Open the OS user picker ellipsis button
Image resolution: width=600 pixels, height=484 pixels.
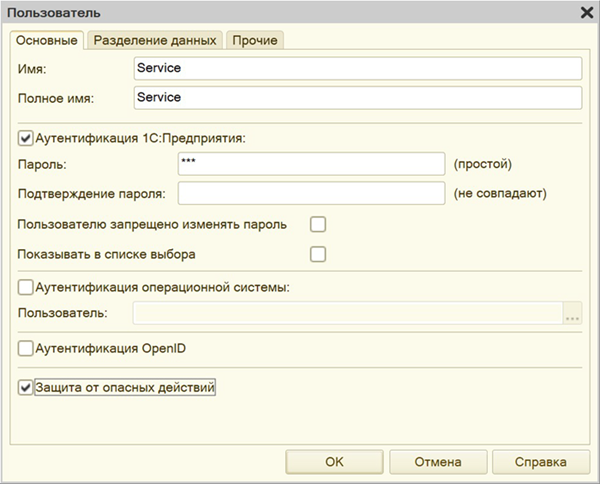pos(572,314)
